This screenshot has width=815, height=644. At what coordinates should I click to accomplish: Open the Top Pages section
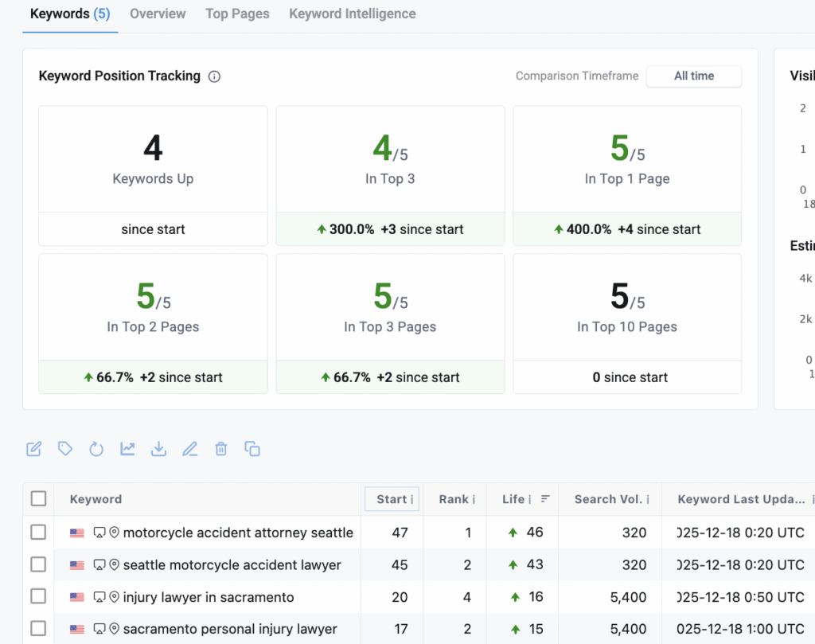[x=237, y=14]
